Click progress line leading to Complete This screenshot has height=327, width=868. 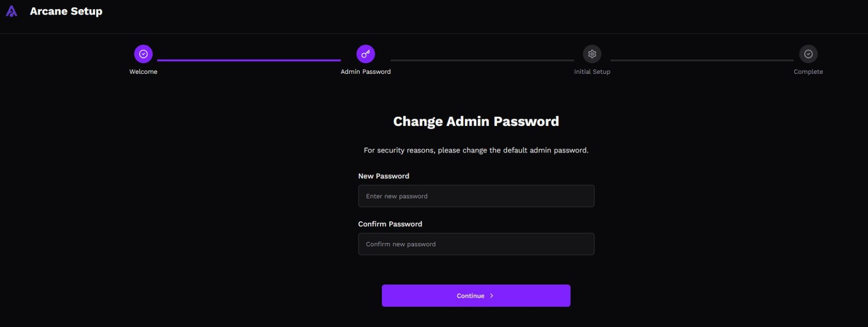click(x=702, y=60)
